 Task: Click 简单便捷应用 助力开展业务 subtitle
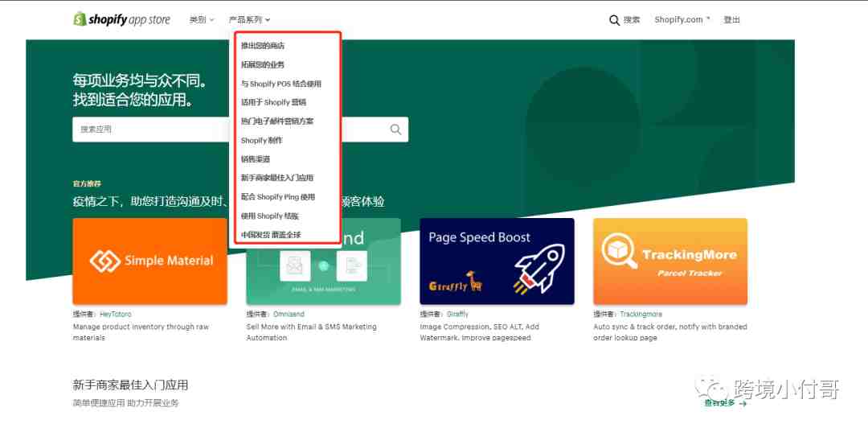tap(125, 403)
